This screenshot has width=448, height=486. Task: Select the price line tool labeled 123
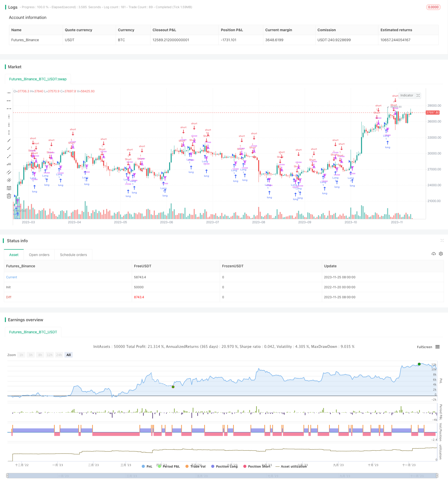[x=9, y=164]
